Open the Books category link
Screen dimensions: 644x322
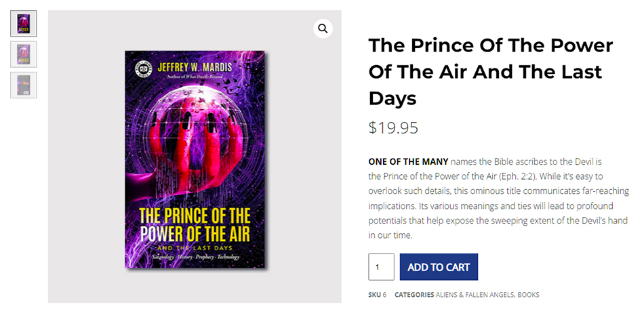pos(529,295)
